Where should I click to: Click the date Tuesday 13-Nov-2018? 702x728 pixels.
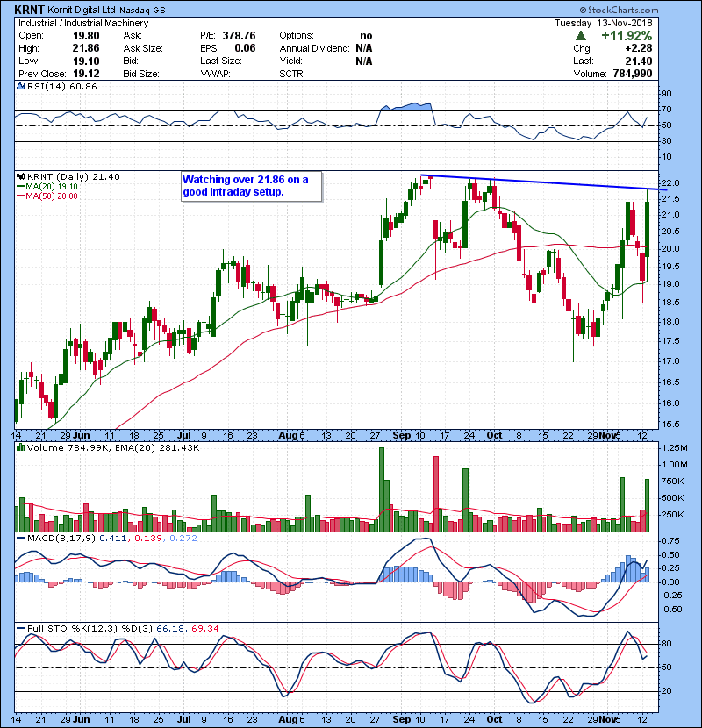pos(603,23)
